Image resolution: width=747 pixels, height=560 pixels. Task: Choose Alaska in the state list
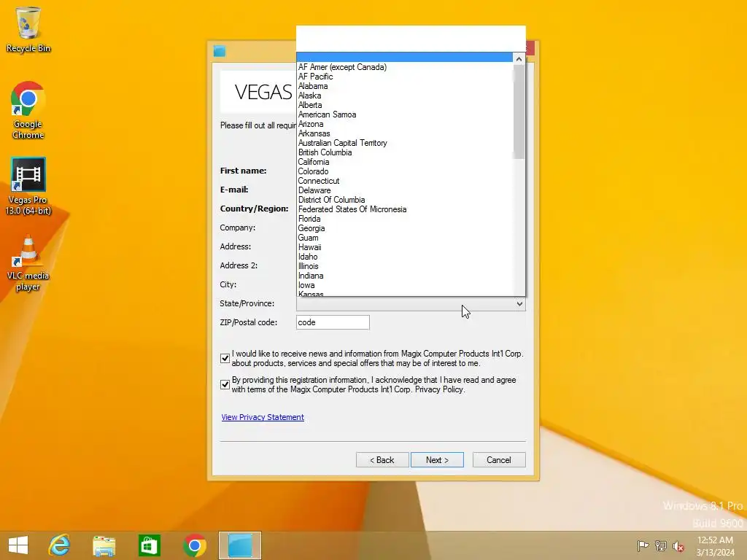pyautogui.click(x=404, y=96)
